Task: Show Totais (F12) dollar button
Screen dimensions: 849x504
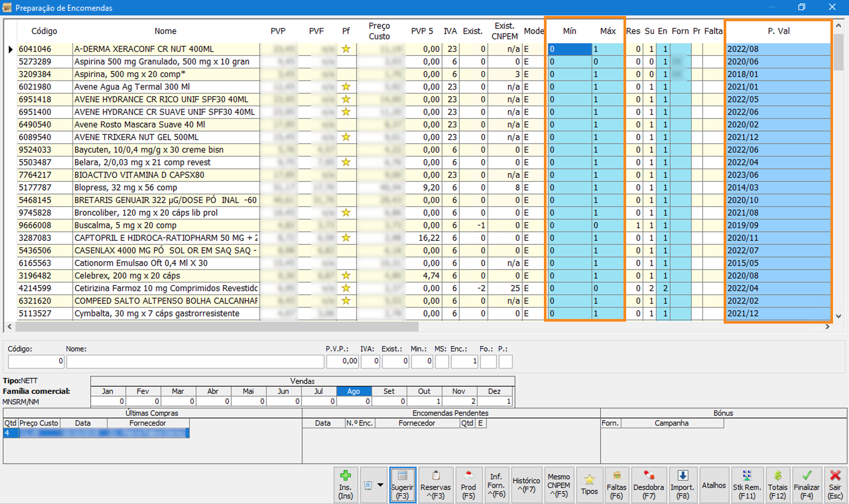Action: (777, 485)
